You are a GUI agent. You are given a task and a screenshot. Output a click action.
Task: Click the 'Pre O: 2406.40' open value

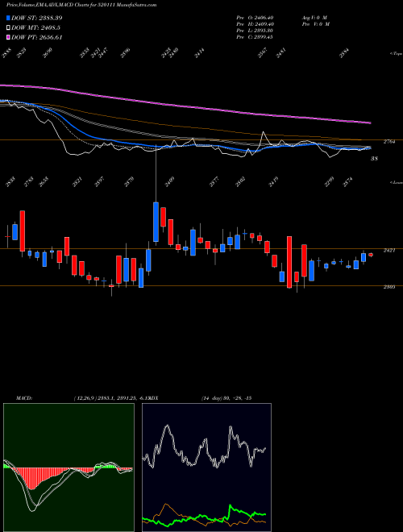tap(255, 18)
